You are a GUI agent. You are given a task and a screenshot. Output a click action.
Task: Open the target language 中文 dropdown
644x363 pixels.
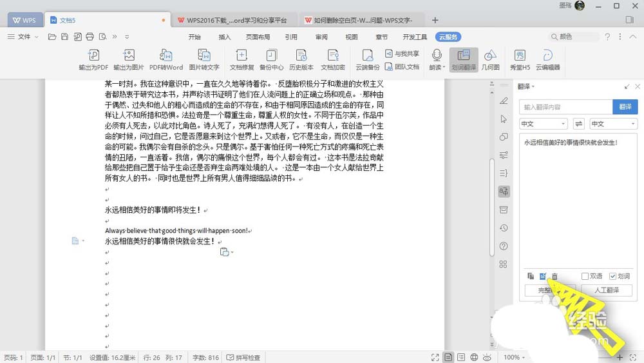pos(614,124)
